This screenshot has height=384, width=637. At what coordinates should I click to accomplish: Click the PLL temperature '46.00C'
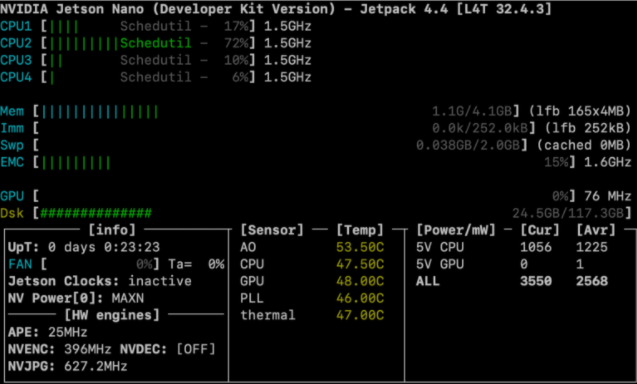[x=360, y=299]
